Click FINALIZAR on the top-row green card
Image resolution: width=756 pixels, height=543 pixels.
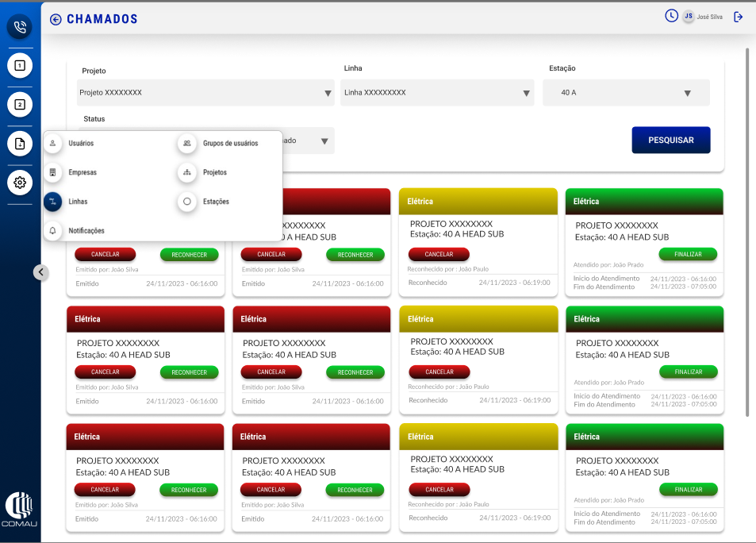(688, 254)
